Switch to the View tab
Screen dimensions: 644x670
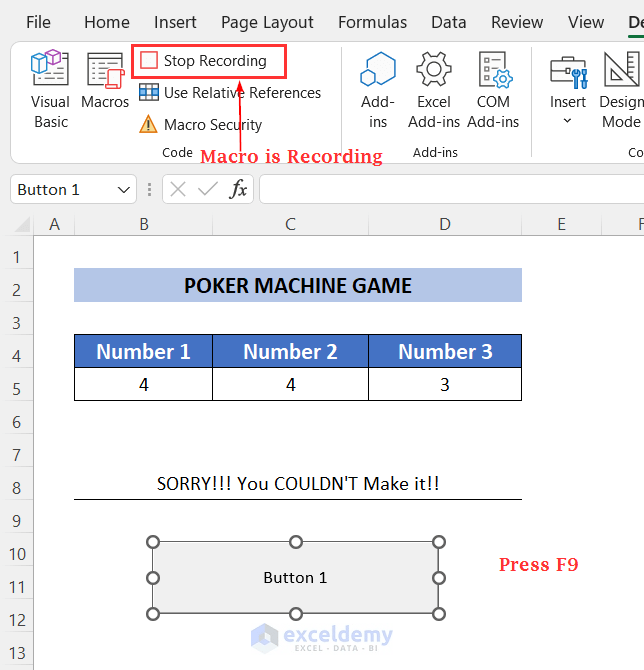(586, 22)
